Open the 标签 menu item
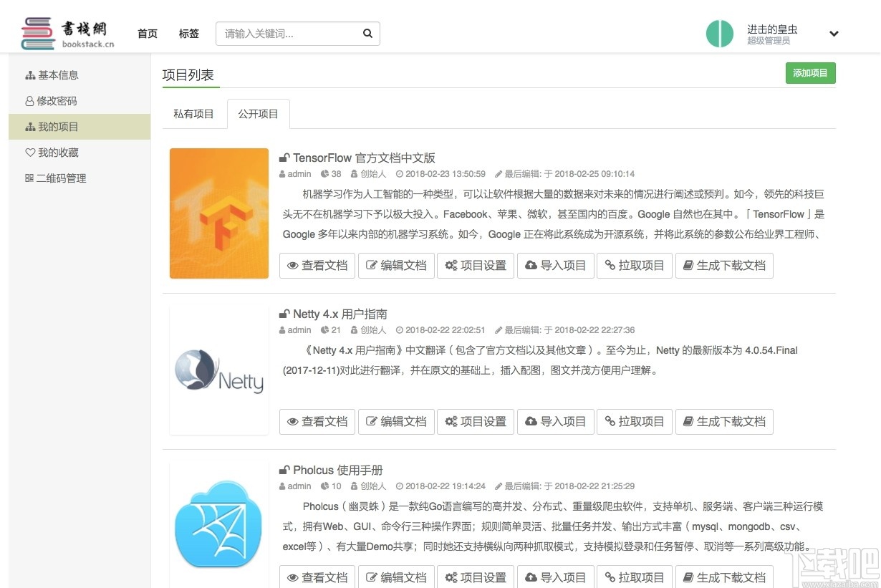 188,33
